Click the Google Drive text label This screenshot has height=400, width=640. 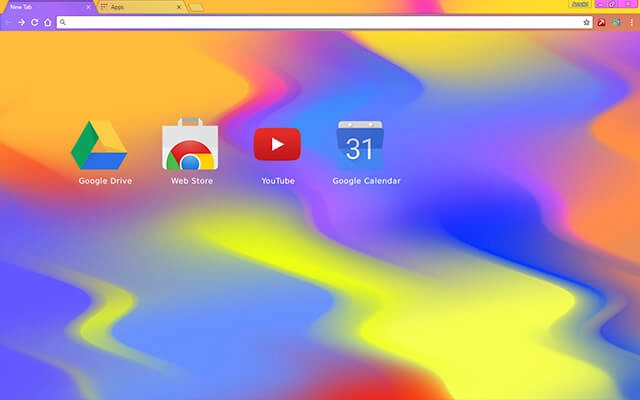tap(105, 181)
